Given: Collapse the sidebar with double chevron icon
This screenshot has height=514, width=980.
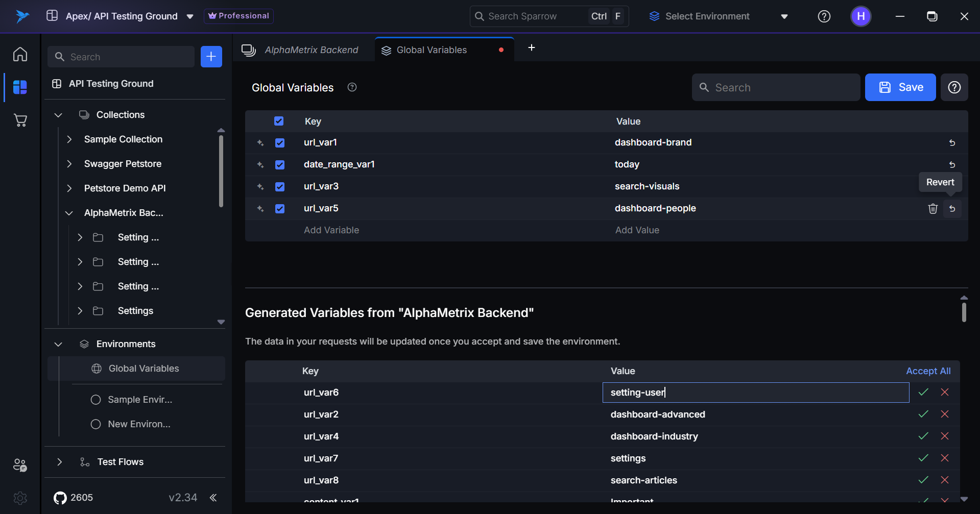Looking at the screenshot, I should [213, 498].
